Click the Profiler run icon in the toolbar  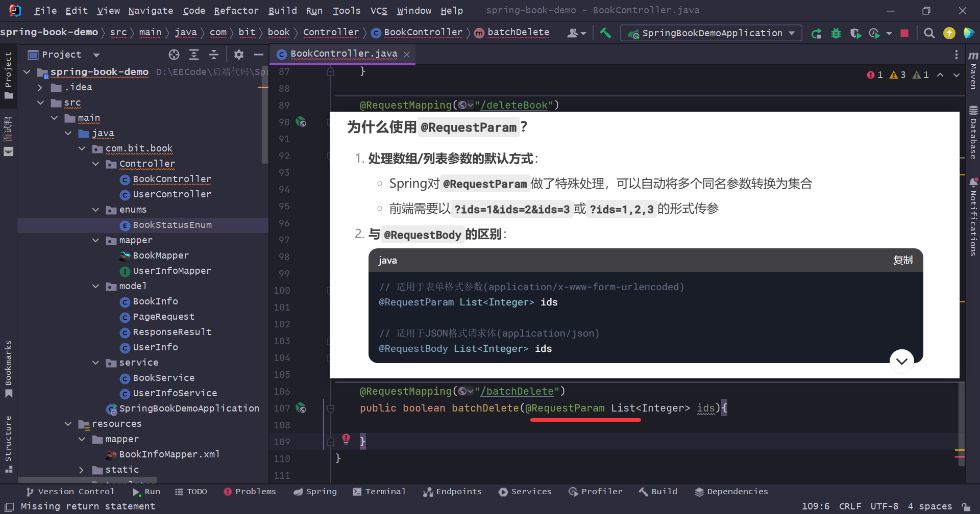[x=875, y=33]
